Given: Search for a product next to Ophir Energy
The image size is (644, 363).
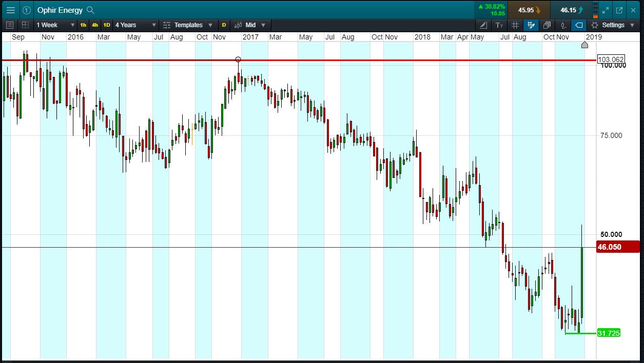Looking at the screenshot, I should click(x=91, y=10).
